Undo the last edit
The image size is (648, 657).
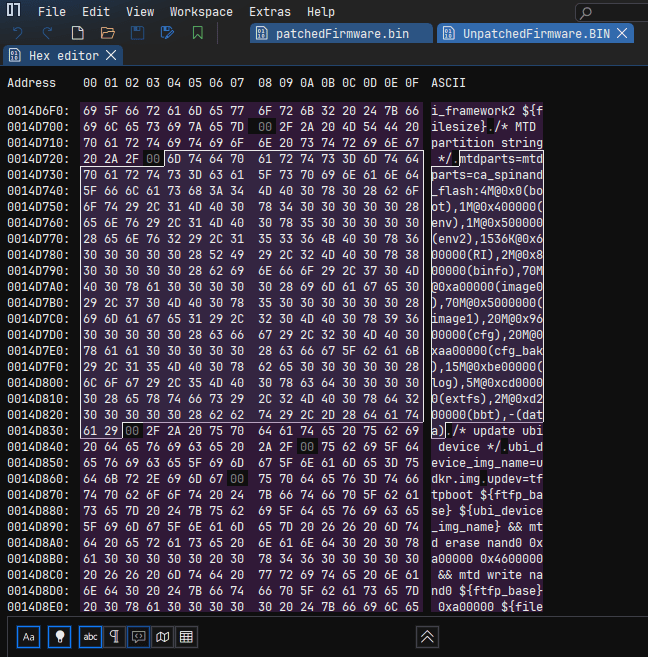(18, 33)
